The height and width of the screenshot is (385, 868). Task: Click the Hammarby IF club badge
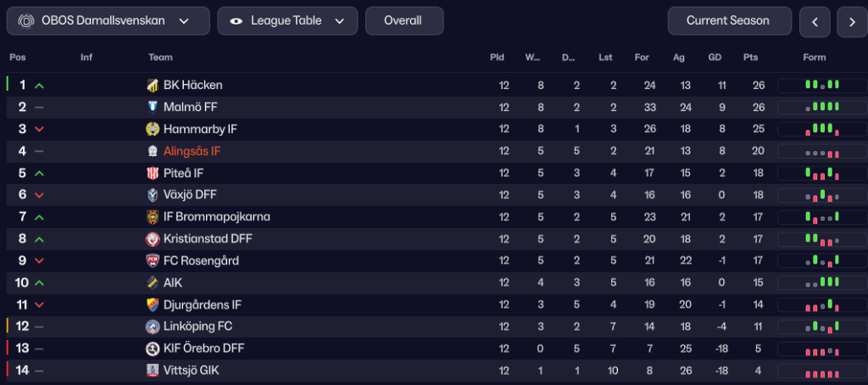click(153, 129)
